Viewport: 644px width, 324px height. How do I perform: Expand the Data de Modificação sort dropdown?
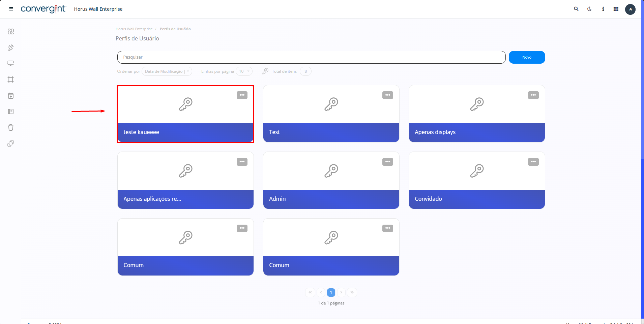pos(167,71)
